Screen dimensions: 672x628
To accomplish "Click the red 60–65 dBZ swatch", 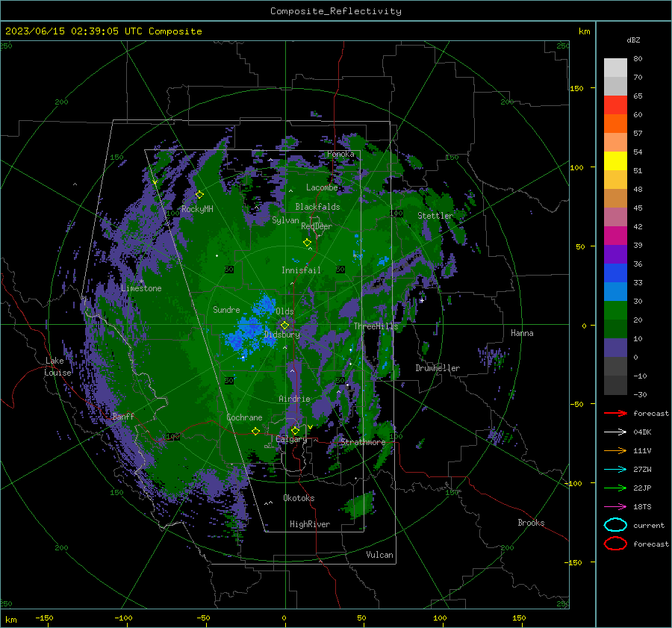I will coord(615,105).
